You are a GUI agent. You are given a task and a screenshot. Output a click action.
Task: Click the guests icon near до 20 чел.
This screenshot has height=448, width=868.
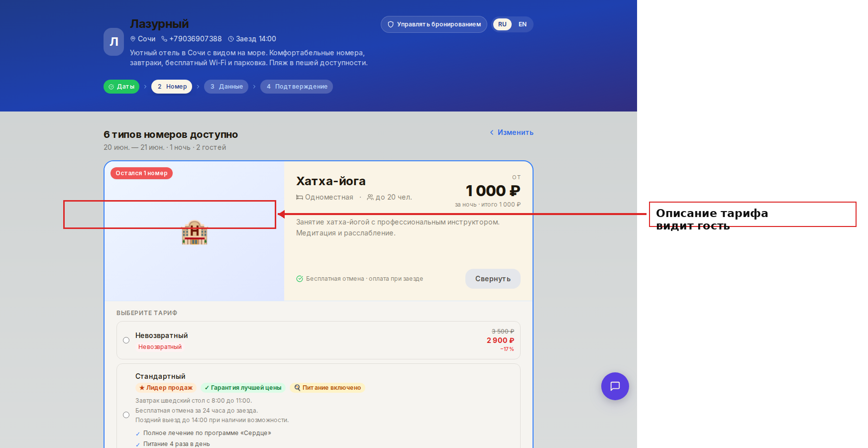pyautogui.click(x=370, y=197)
